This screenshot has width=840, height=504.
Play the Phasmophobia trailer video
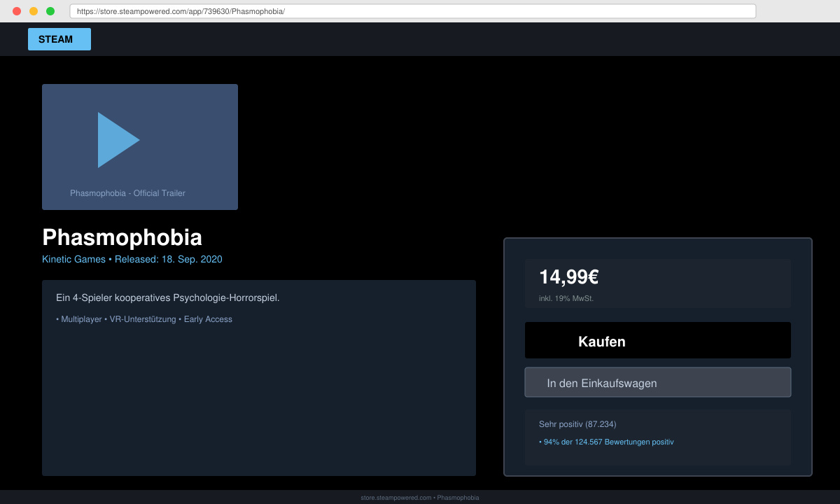119,140
